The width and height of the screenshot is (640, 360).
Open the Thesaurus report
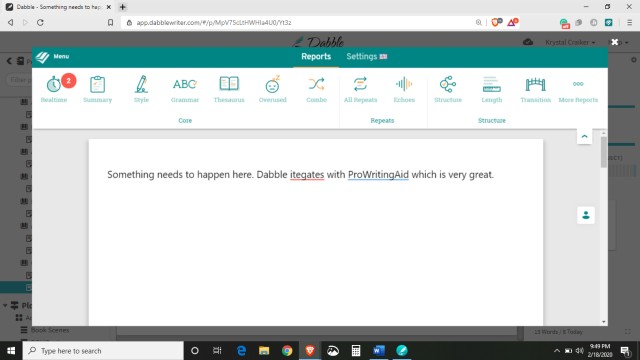click(x=229, y=89)
